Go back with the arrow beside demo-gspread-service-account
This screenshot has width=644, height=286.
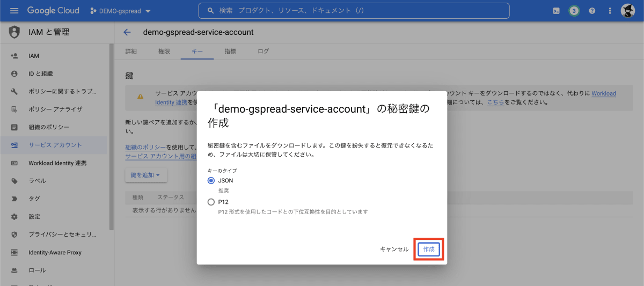(x=127, y=32)
